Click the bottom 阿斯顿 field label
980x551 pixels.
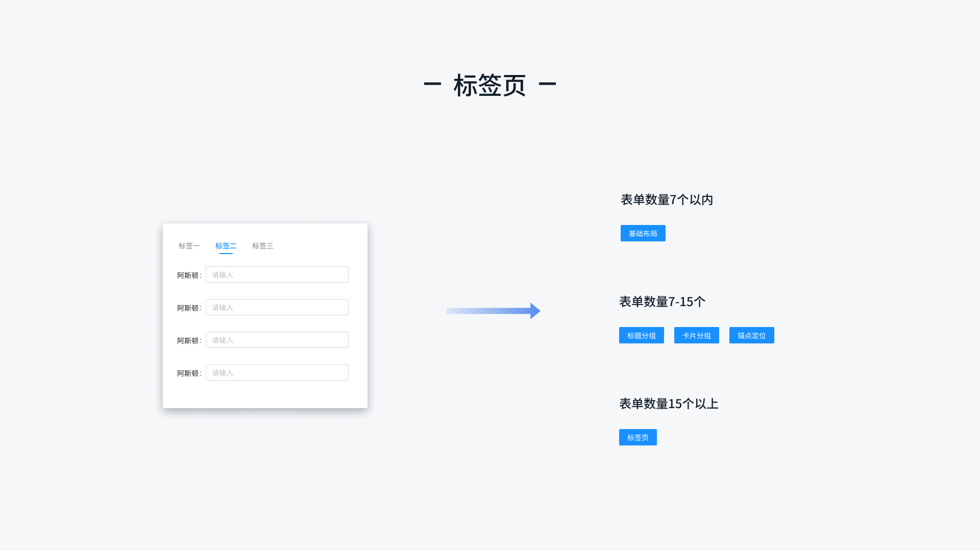(188, 373)
